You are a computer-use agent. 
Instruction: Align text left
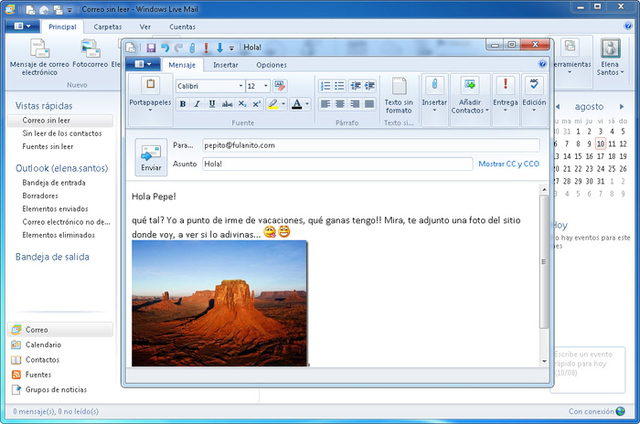tap(325, 104)
